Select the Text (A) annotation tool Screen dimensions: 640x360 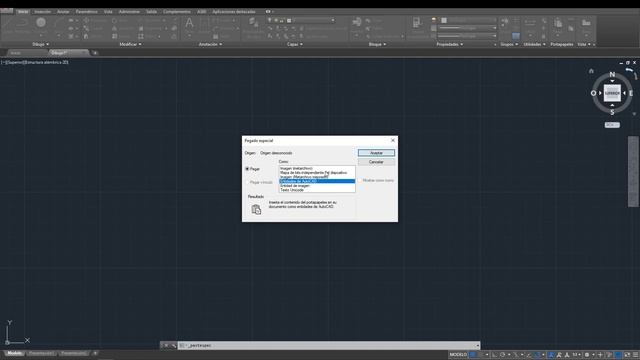click(189, 22)
